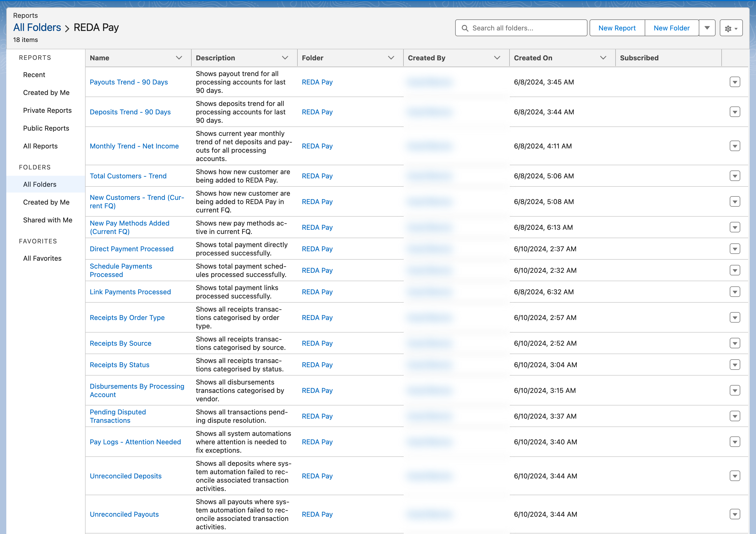Open Created On column chevron menu

(x=603, y=58)
